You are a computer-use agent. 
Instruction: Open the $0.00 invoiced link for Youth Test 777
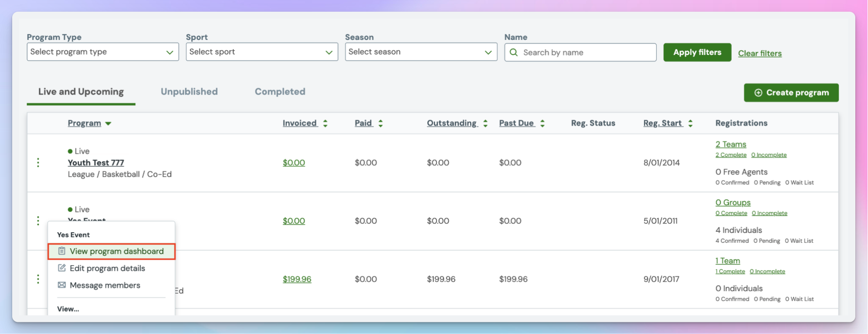294,163
